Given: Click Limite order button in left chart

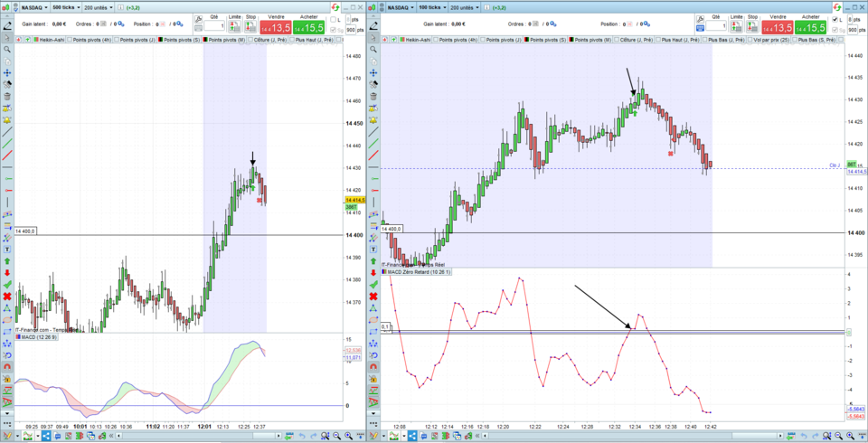Looking at the screenshot, I should (235, 26).
